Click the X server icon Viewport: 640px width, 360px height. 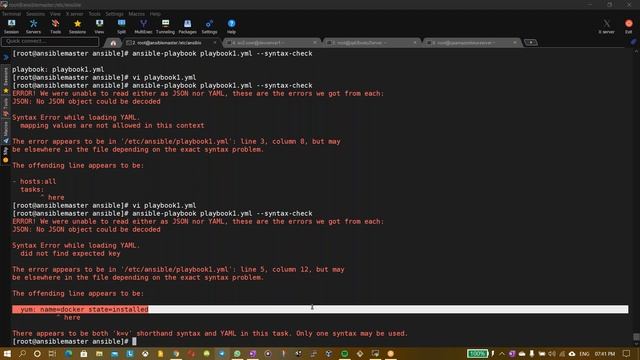[607, 27]
